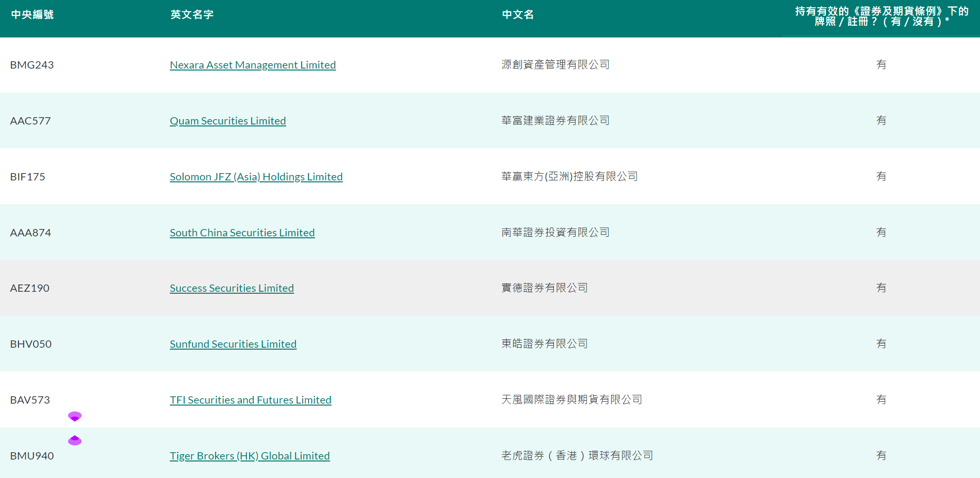This screenshot has width=980, height=478.
Task: Click the central number AEZ190
Action: click(30, 288)
